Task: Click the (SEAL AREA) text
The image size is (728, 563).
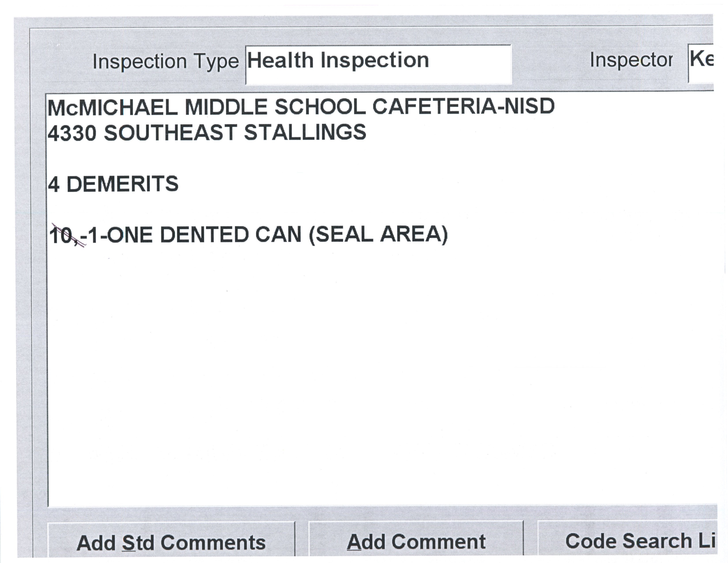Action: click(x=378, y=234)
